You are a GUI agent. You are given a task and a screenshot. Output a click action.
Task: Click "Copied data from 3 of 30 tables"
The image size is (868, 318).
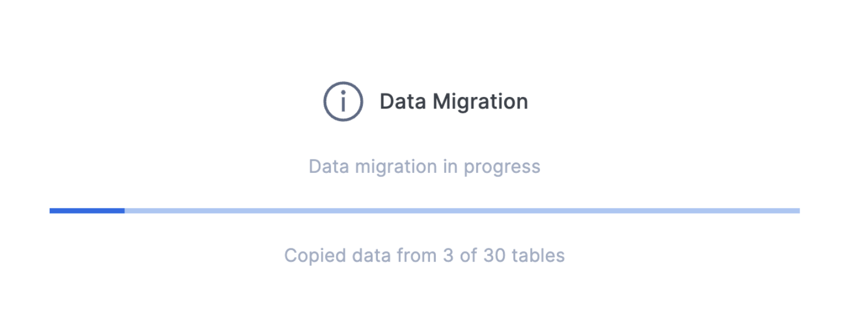tap(424, 255)
